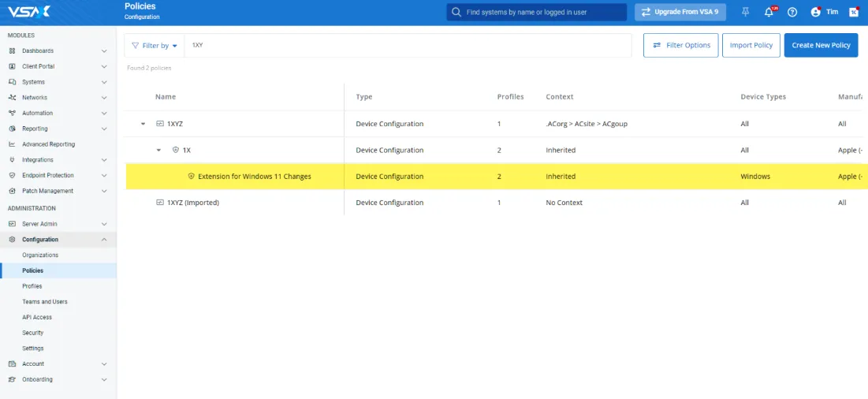Screen dimensions: 868x399
Task: Open Organizations in Configuration menu
Action: pos(40,255)
